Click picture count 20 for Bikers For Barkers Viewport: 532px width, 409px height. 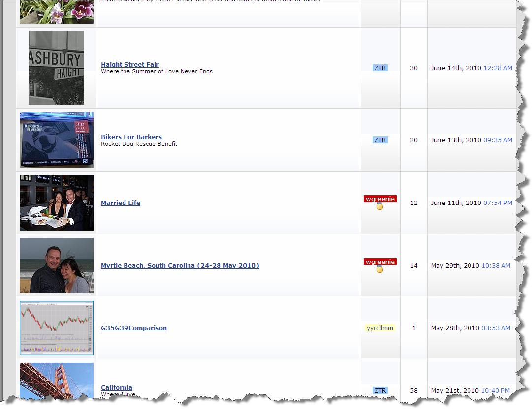[414, 140]
